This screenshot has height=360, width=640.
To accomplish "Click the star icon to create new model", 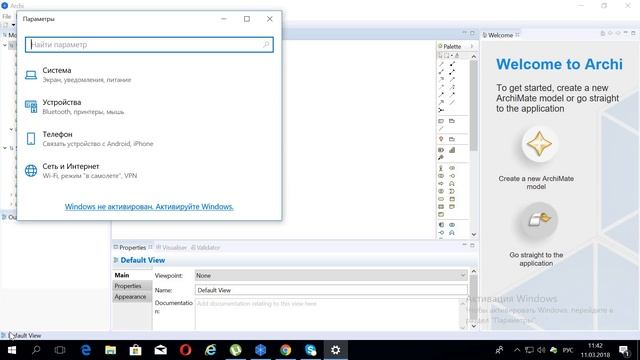I will 539,144.
